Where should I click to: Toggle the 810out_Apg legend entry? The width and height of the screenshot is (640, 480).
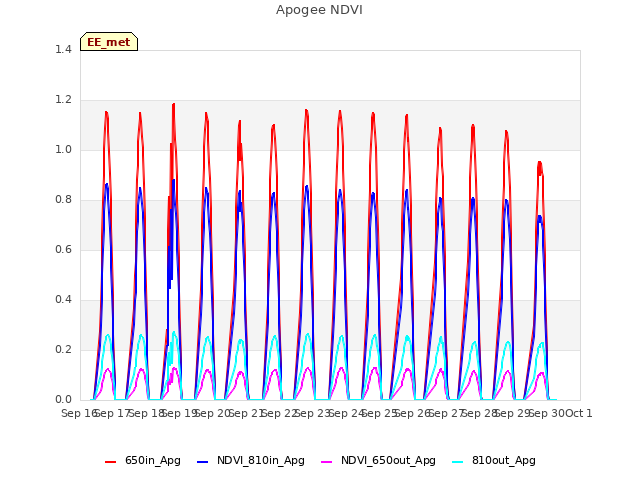pos(494,460)
